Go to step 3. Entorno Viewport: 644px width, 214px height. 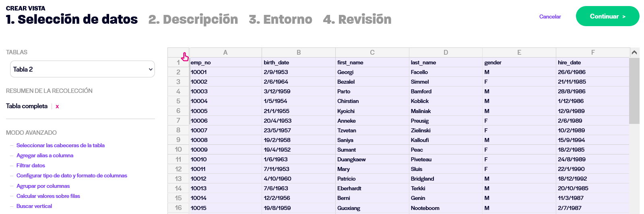pyautogui.click(x=281, y=19)
